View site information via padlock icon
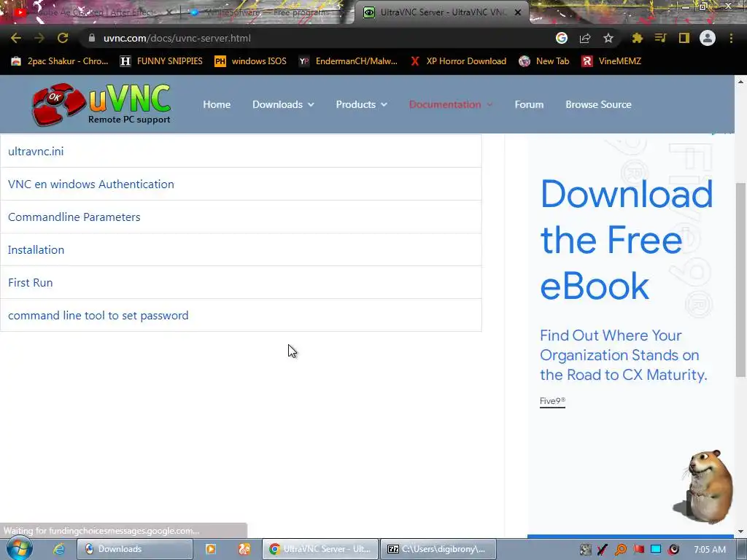 (x=92, y=38)
